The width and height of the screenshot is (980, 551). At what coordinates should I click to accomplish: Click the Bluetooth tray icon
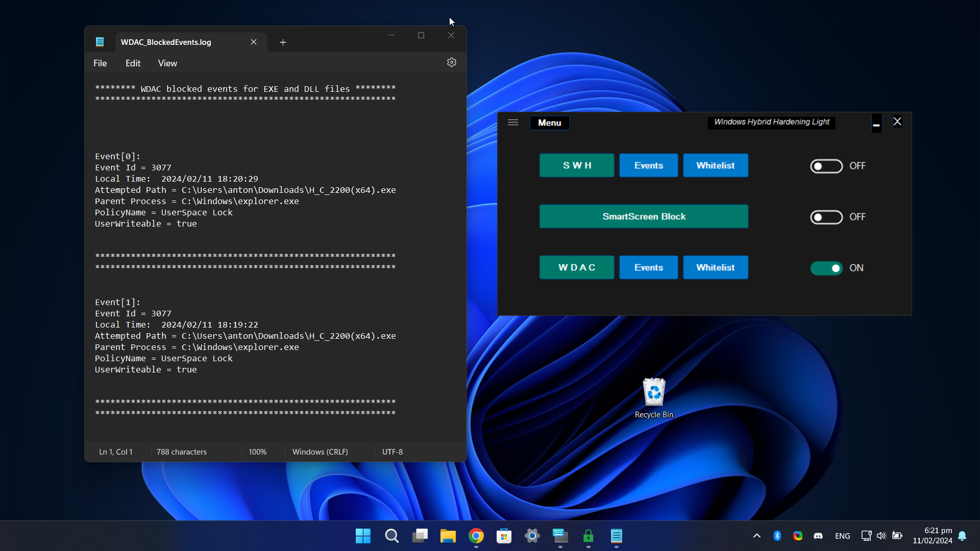(777, 536)
